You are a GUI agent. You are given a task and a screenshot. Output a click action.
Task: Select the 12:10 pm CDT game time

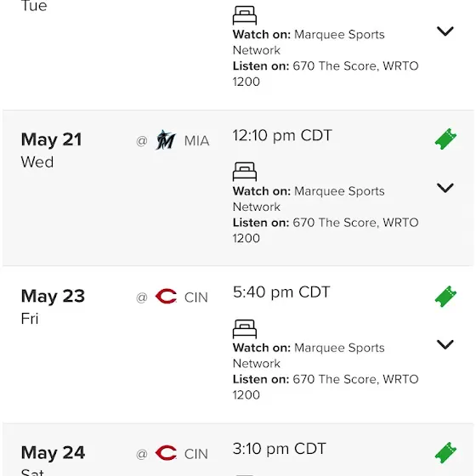pyautogui.click(x=282, y=135)
